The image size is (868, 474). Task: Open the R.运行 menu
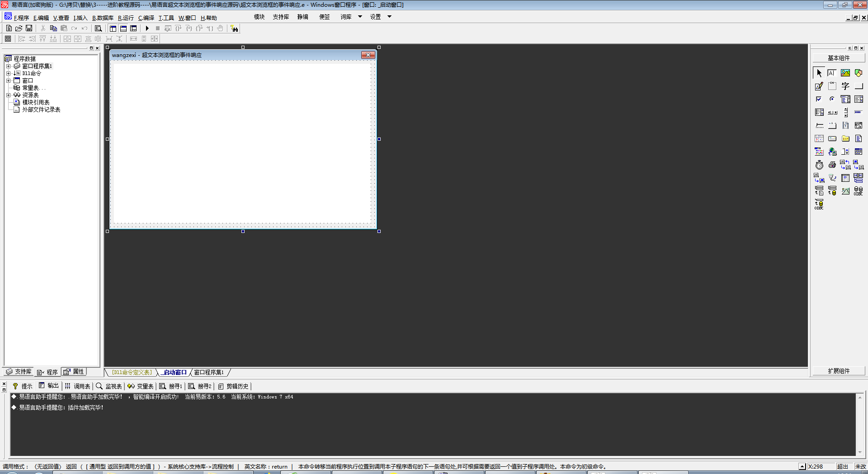pos(126,18)
